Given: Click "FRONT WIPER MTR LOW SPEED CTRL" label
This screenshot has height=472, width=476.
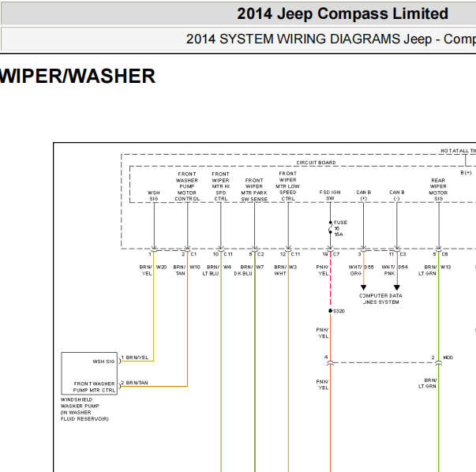Looking at the screenshot, I should 288,186.
